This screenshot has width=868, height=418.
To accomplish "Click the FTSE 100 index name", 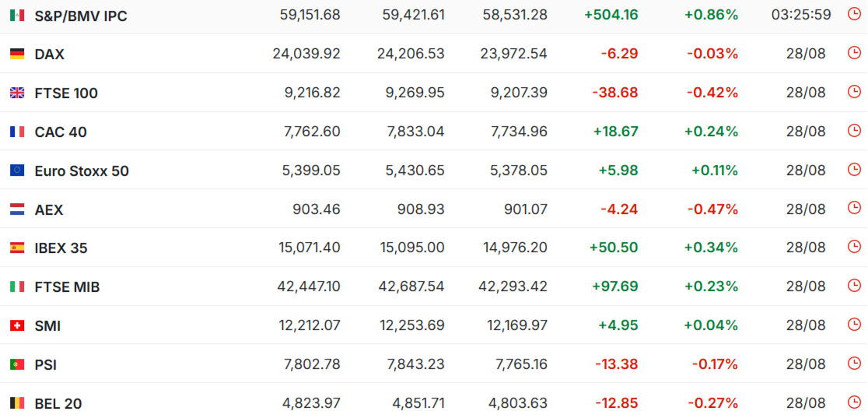I will click(66, 93).
